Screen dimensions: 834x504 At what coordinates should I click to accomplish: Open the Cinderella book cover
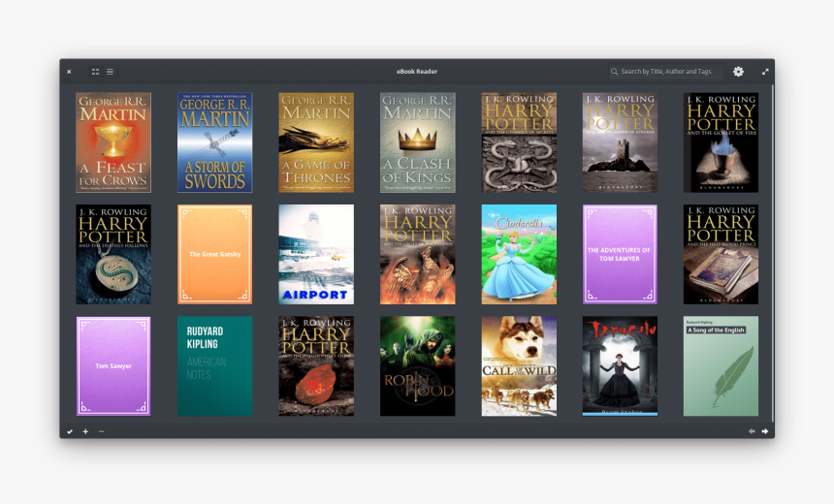point(519,254)
